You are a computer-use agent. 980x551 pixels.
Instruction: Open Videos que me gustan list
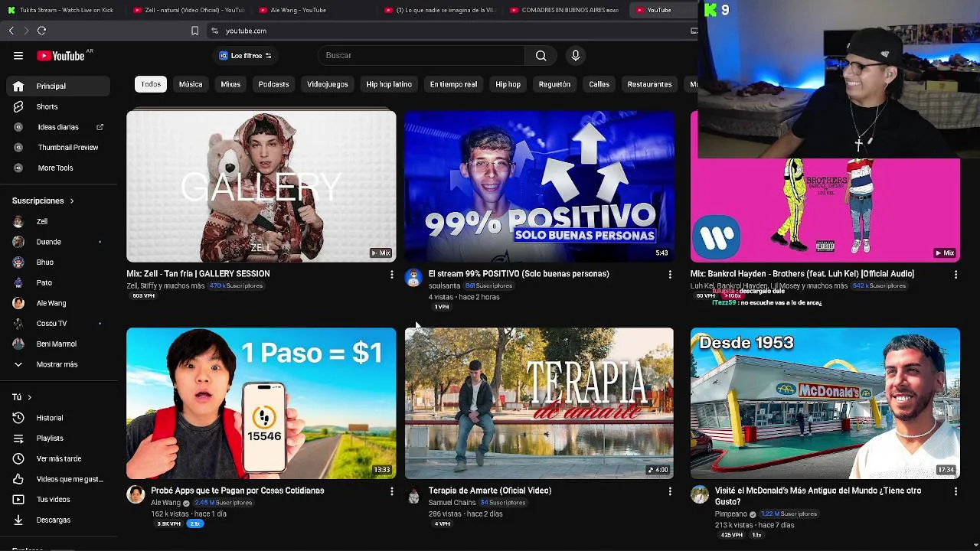[58, 479]
